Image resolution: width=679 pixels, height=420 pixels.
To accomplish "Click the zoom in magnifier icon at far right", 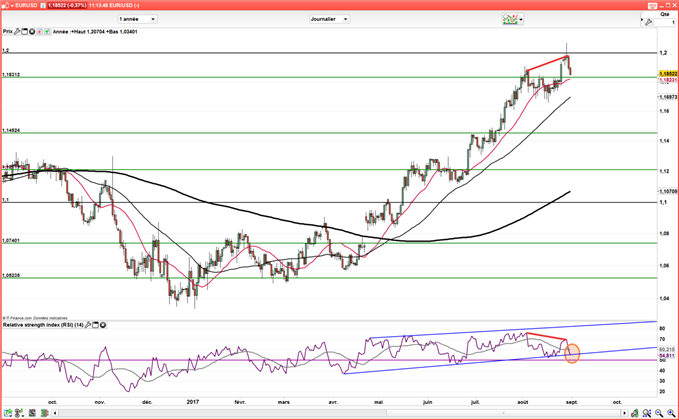I will (671, 413).
